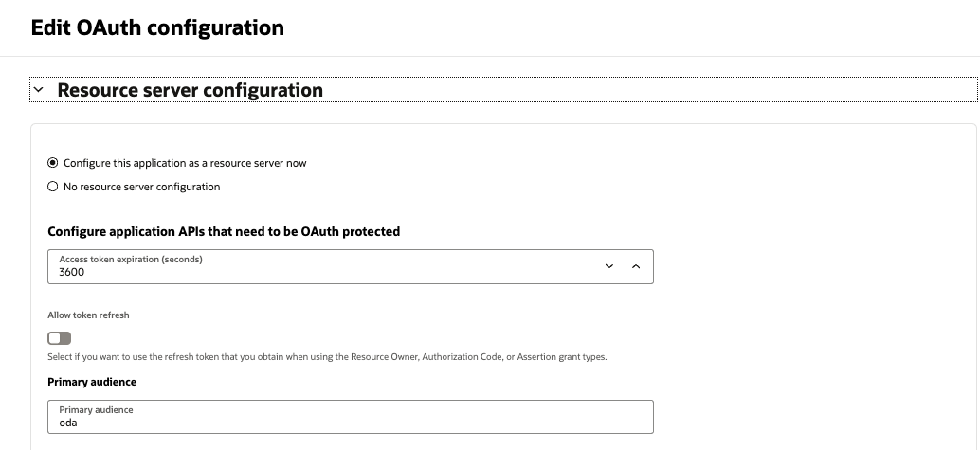Viewport: 980px width, 450px height.
Task: Click the refresh token helper description text
Action: pyautogui.click(x=327, y=357)
